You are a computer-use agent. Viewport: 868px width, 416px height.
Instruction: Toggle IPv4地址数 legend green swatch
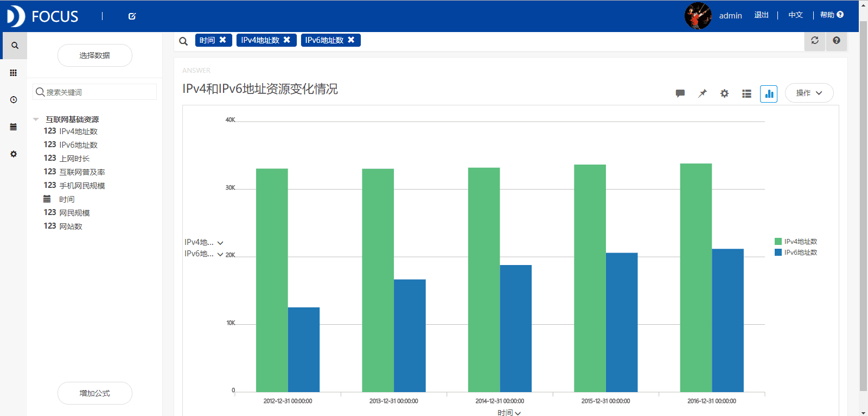click(x=778, y=242)
